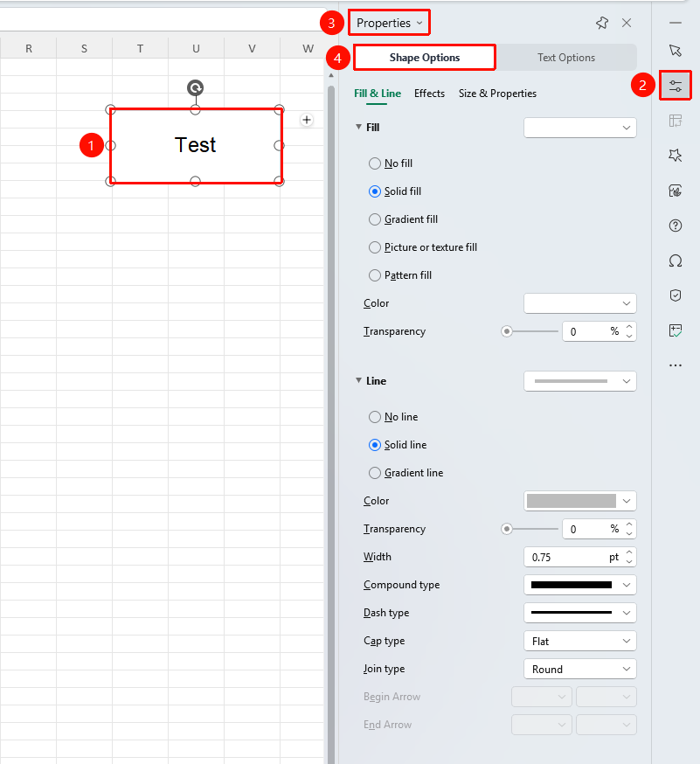
Task: Choose the Solid line radio button
Action: 375,445
